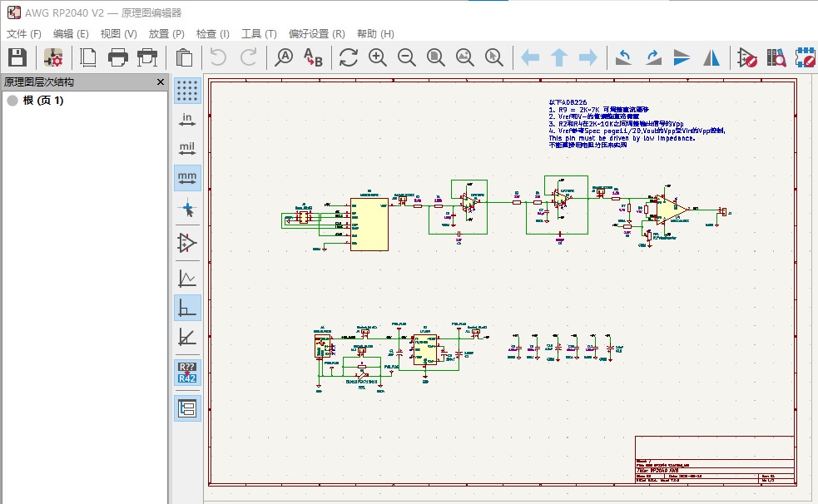The width and height of the screenshot is (818, 504).
Task: Close the 原理图层次结构 panel
Action: pos(161,82)
